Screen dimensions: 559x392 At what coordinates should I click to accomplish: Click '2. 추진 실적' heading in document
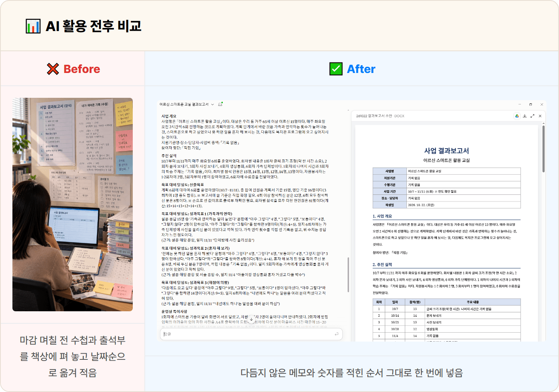[x=382, y=265]
